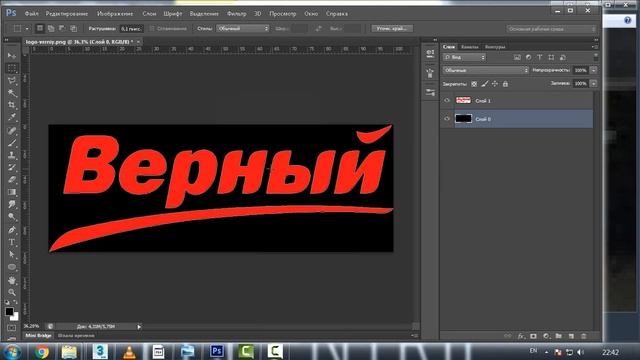Toggle lock position
Viewport: 640px width, 360px height.
click(495, 84)
